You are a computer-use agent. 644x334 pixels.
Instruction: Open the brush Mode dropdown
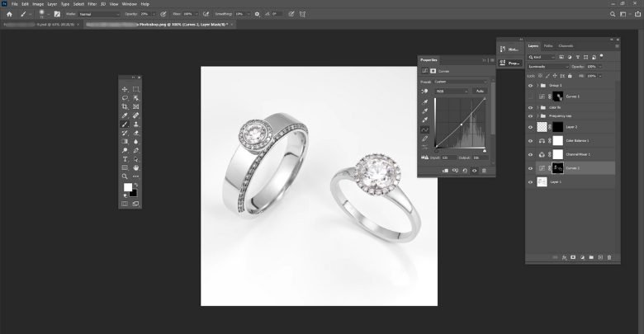[99, 14]
